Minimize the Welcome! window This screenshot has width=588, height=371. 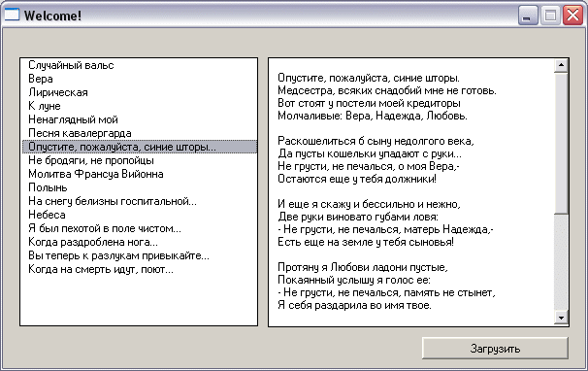pos(528,16)
